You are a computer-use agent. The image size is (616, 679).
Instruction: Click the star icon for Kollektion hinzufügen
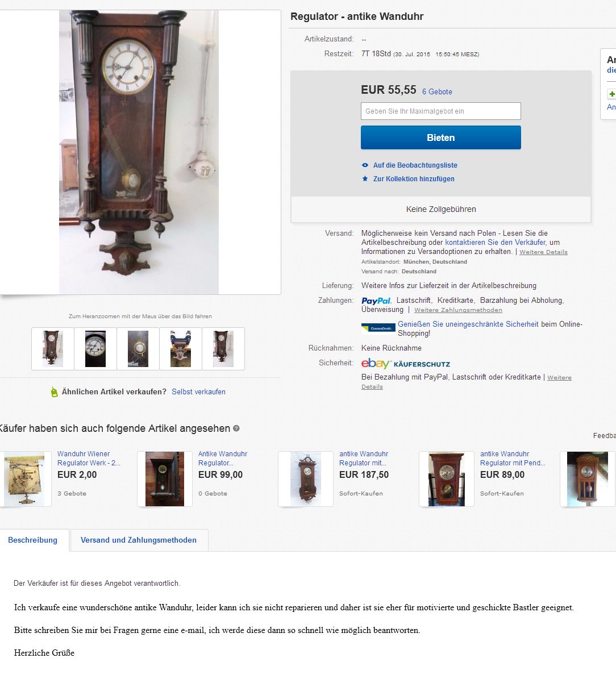[365, 178]
